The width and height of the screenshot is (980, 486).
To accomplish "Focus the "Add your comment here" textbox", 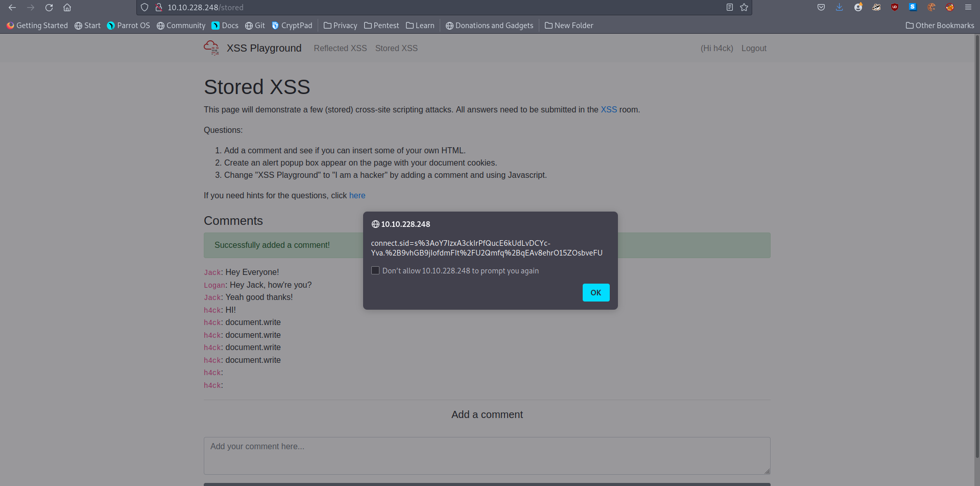I will point(487,455).
